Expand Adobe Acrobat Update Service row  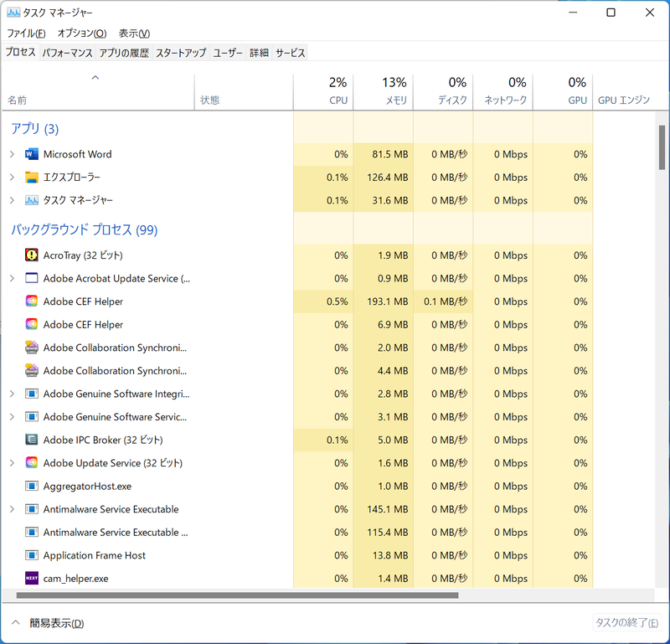pos(12,278)
